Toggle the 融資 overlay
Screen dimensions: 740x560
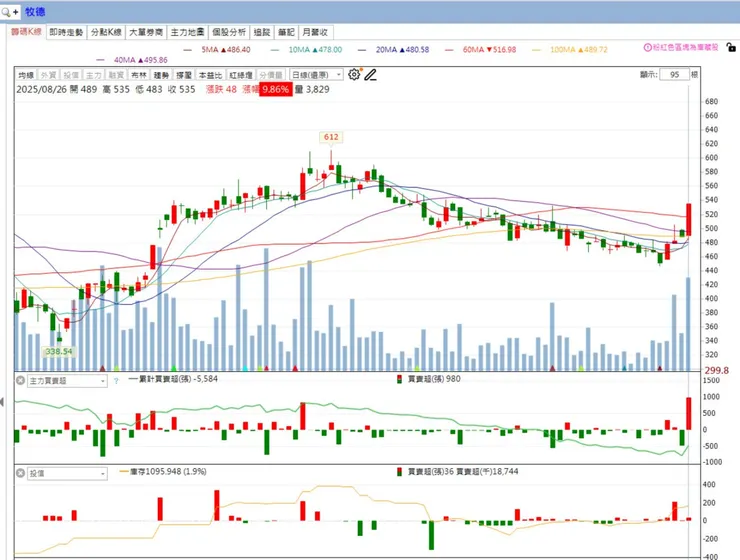click(116, 75)
